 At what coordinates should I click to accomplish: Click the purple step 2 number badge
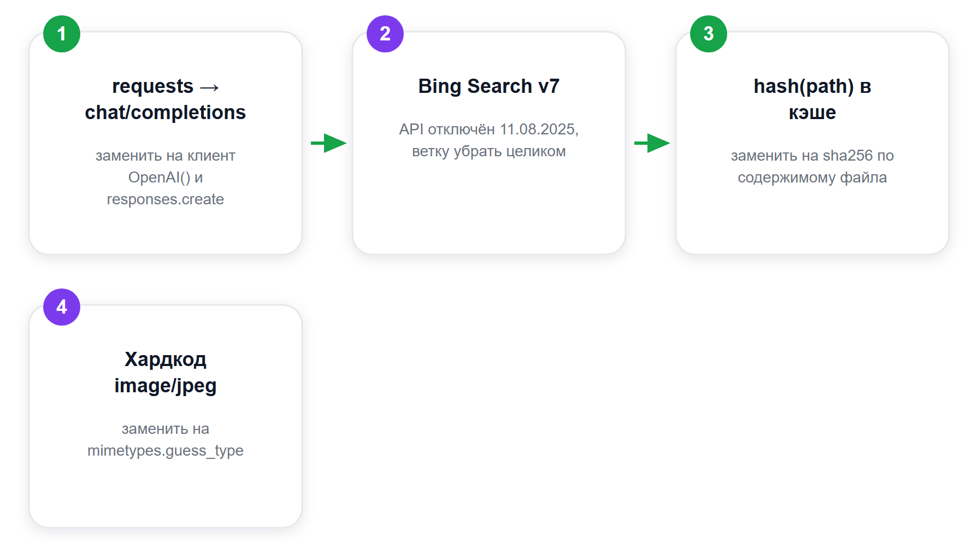point(385,34)
